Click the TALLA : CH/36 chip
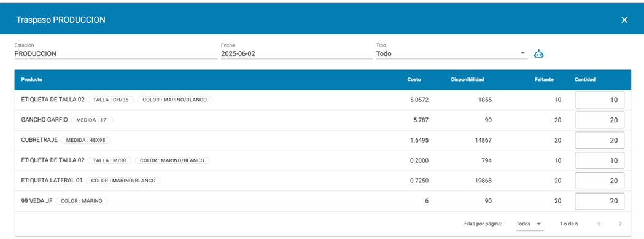644x239 pixels. [111, 100]
